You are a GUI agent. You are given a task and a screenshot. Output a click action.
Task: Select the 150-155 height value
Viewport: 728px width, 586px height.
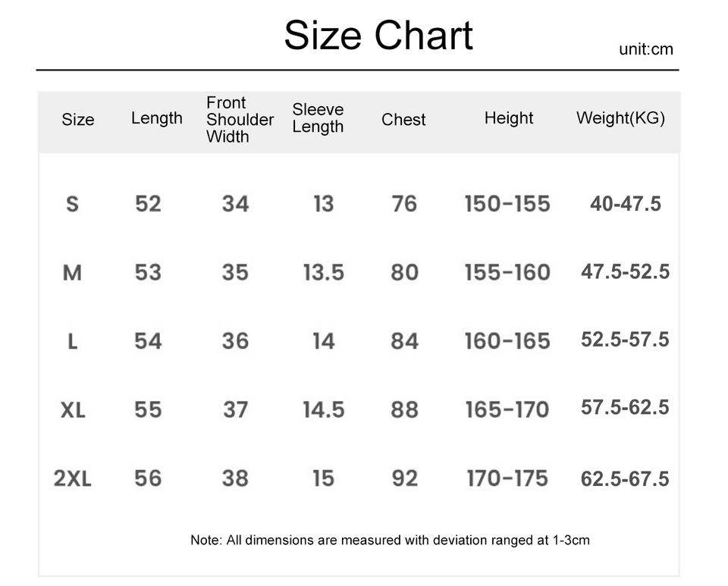507,204
